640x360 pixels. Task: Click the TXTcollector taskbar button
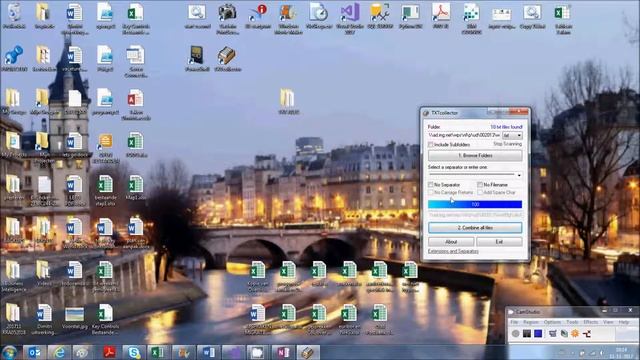coord(308,352)
